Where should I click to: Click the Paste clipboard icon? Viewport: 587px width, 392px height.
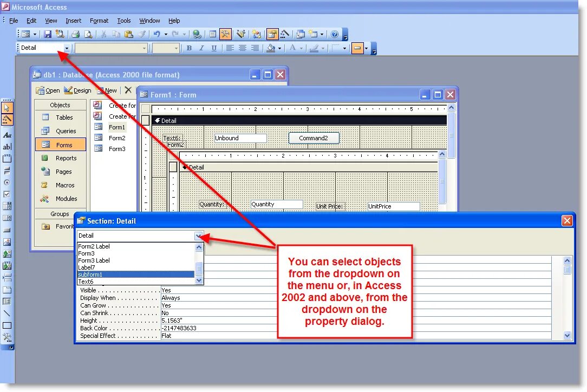[129, 35]
